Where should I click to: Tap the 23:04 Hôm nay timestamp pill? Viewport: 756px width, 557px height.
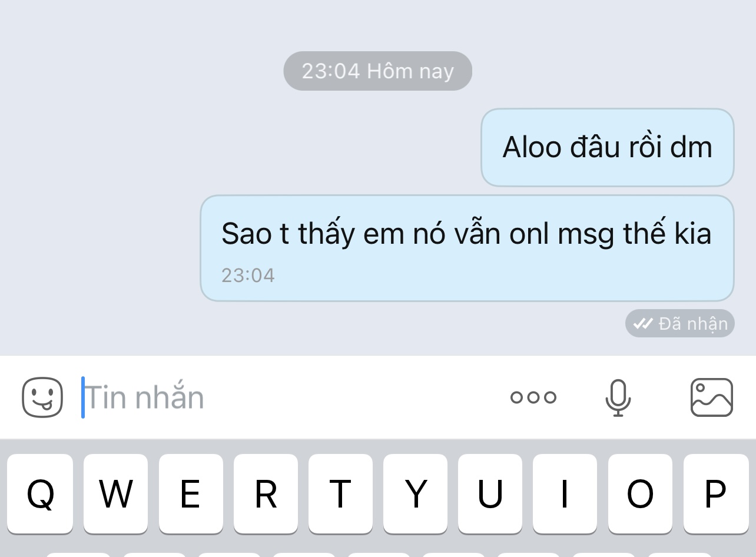pos(378,71)
